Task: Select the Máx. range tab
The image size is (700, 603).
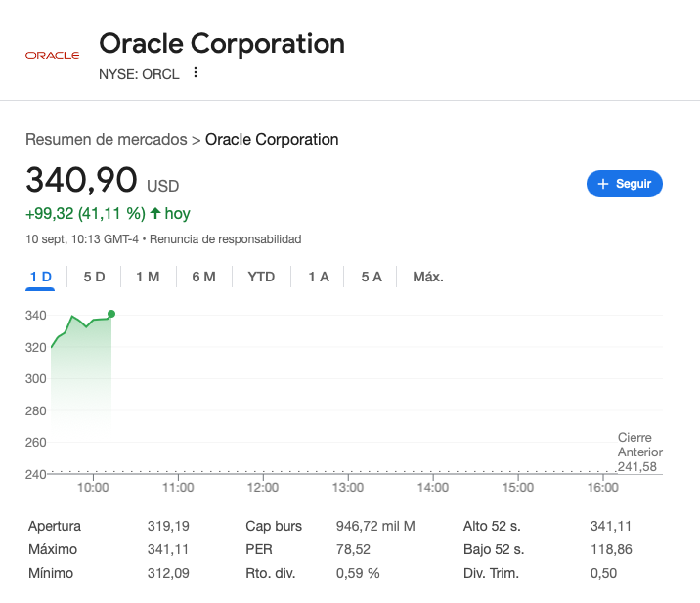Action: click(x=428, y=277)
